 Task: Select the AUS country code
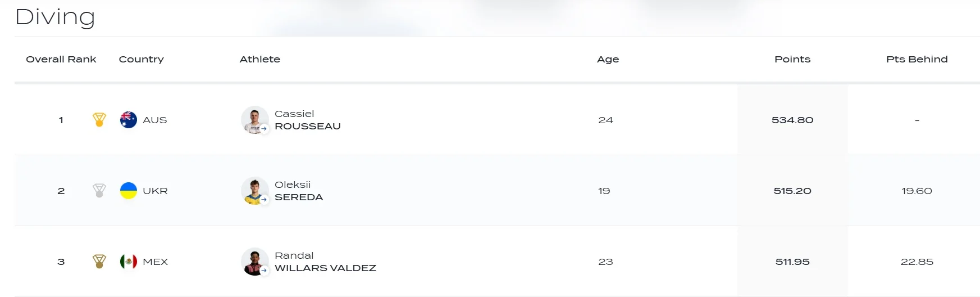click(x=155, y=120)
